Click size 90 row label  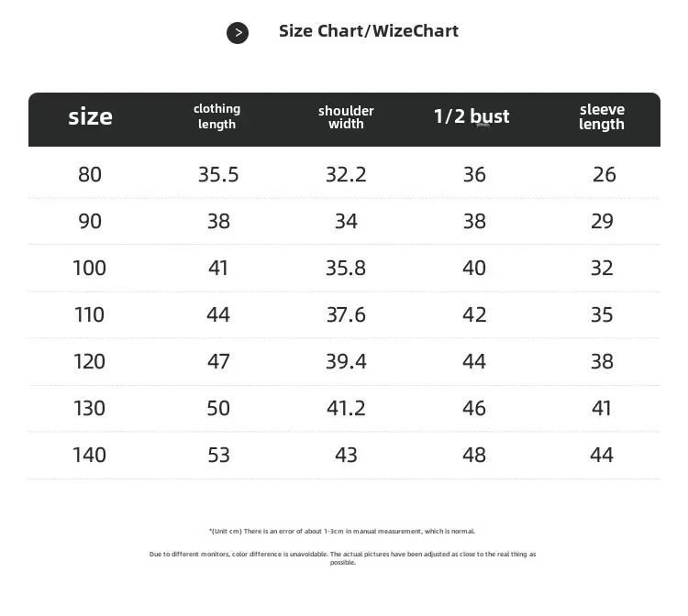(x=90, y=221)
